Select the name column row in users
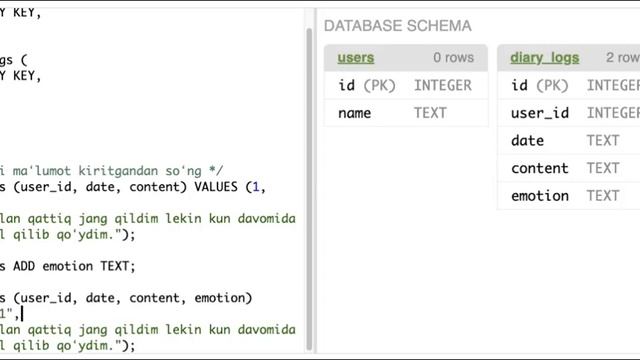640x360 pixels. pyautogui.click(x=406, y=113)
